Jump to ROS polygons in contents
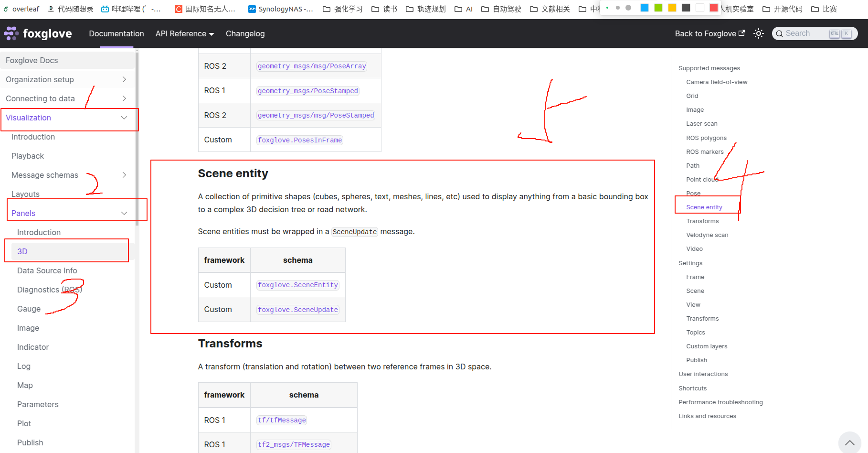 [x=706, y=138]
